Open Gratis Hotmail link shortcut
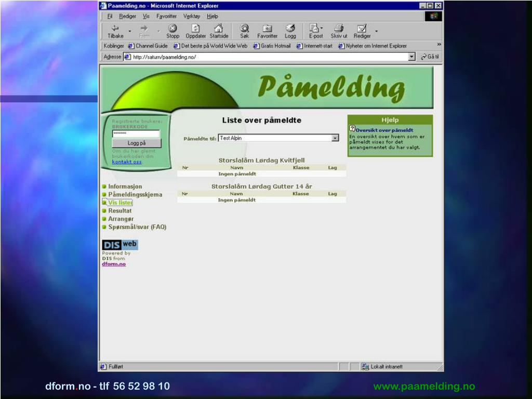 pos(272,46)
